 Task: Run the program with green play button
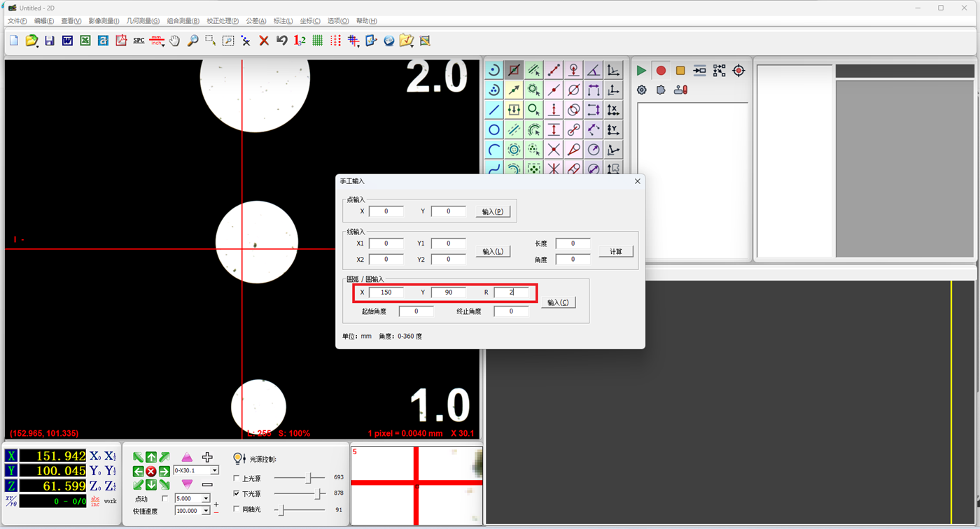pyautogui.click(x=641, y=71)
